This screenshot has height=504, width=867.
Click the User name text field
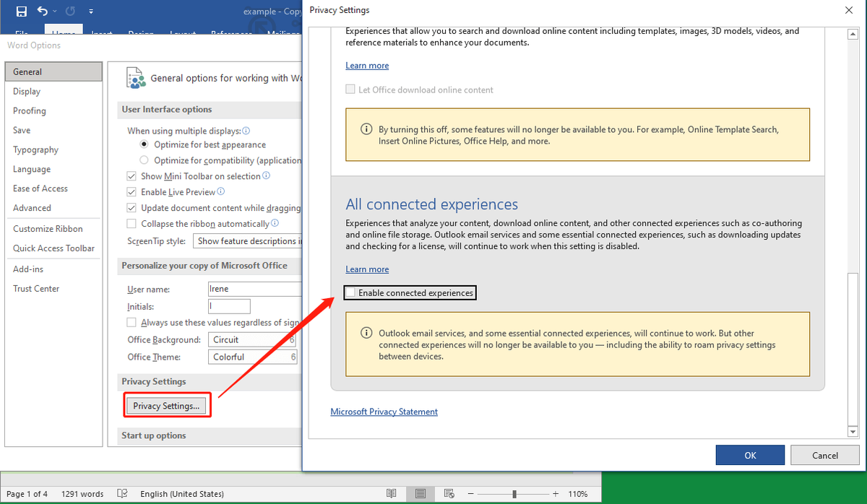[x=253, y=289]
